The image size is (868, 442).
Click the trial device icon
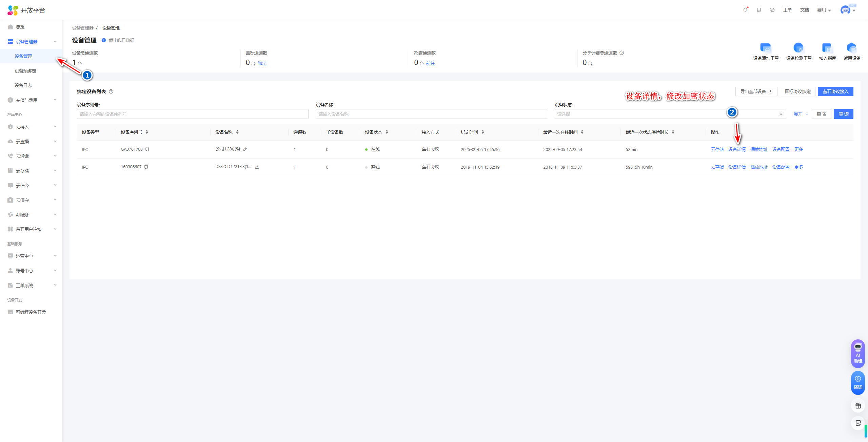[851, 48]
